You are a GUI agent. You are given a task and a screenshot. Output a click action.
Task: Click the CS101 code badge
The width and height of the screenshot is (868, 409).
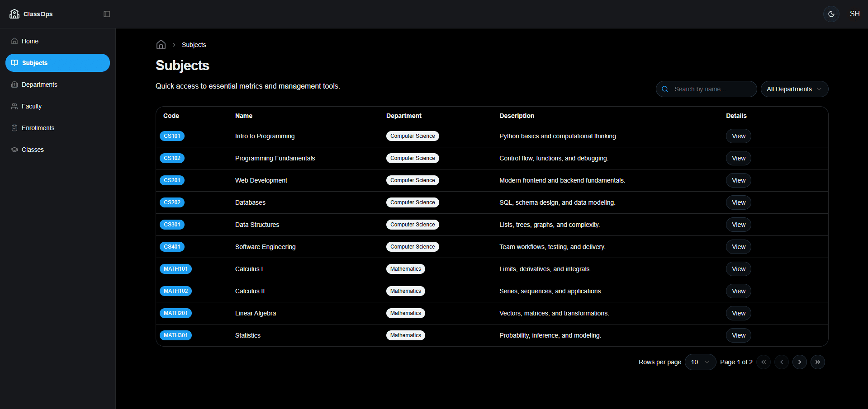(172, 136)
